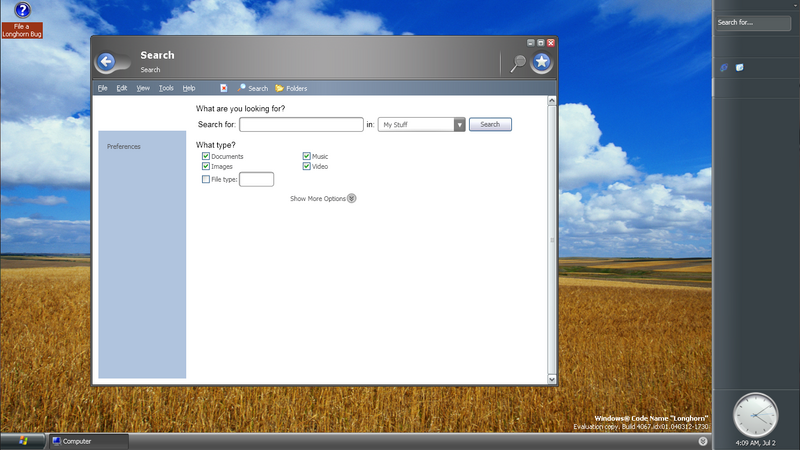Click the red X toolbar icon
This screenshot has height=450, width=800.
(x=224, y=88)
